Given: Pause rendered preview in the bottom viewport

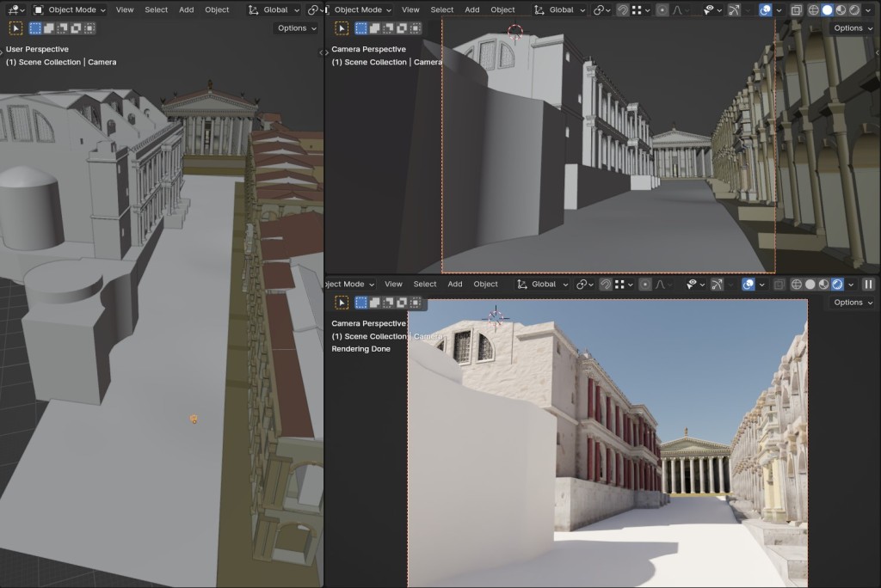Looking at the screenshot, I should (x=868, y=285).
